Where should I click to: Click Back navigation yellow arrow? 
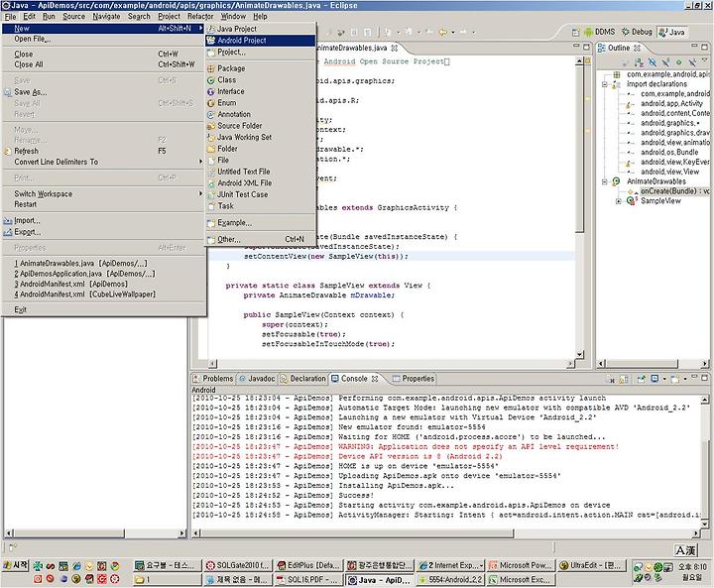point(442,32)
